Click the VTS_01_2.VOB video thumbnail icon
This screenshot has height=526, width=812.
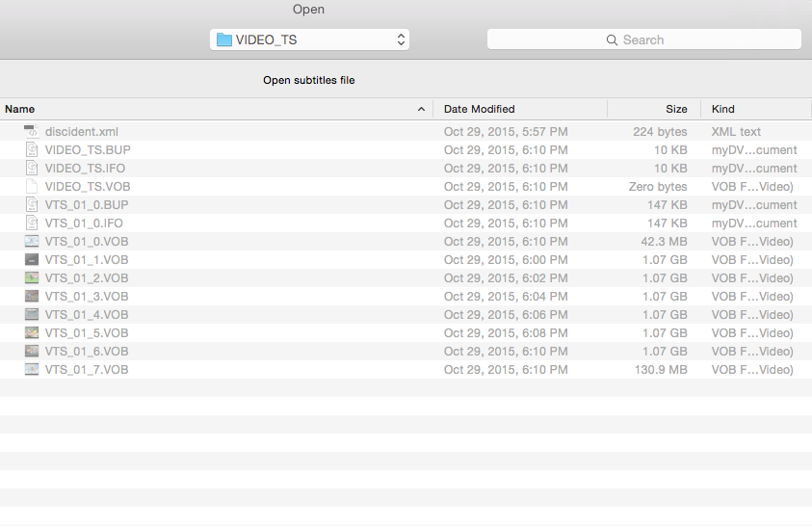tap(31, 278)
